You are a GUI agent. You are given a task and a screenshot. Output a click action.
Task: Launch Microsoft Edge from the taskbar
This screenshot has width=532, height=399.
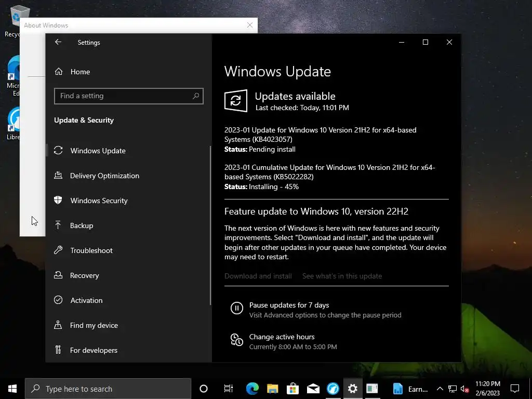coord(252,389)
